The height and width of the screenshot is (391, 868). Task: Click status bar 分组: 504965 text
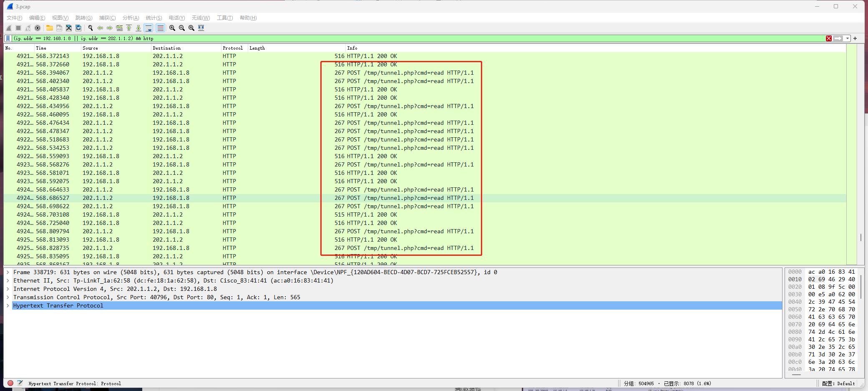click(639, 383)
